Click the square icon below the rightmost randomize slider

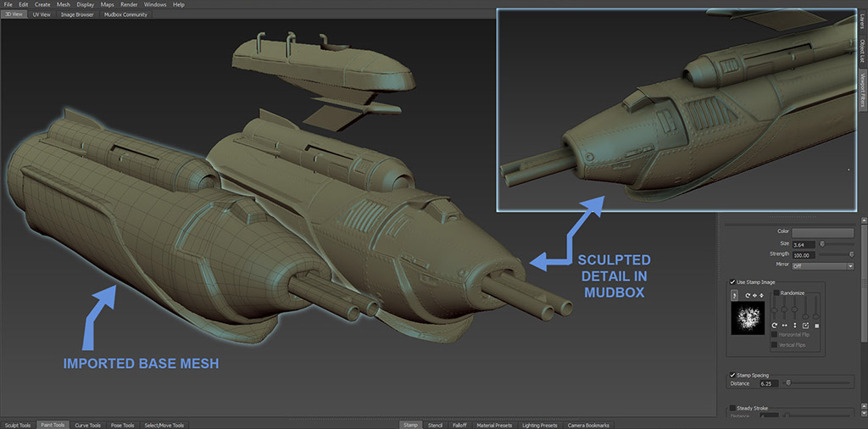pos(816,326)
